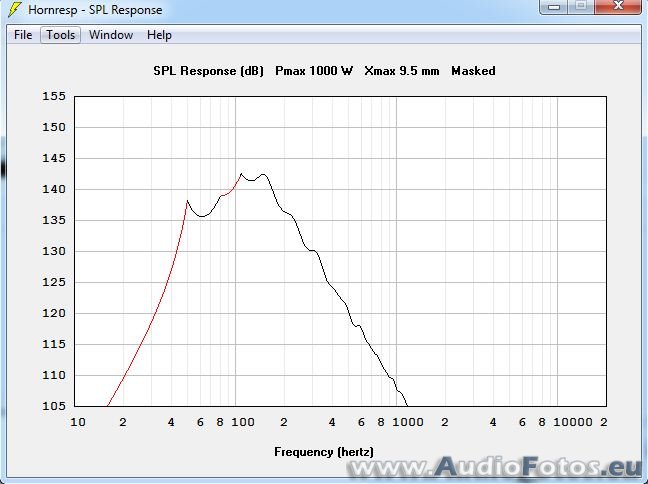Click the 150 dB y-axis value
The height and width of the screenshot is (484, 648).
54,127
